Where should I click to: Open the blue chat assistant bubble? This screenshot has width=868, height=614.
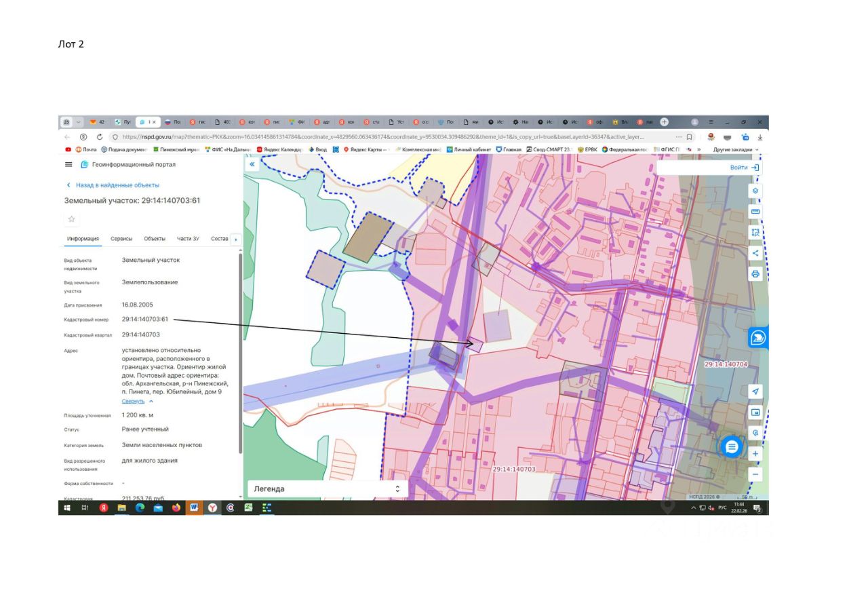pos(731,447)
